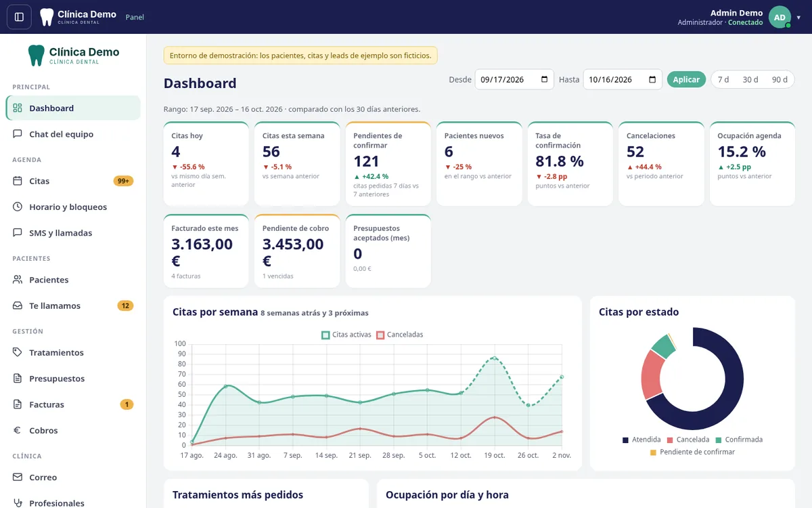
Task: Click the SMS y llamadas message icon
Action: point(18,232)
